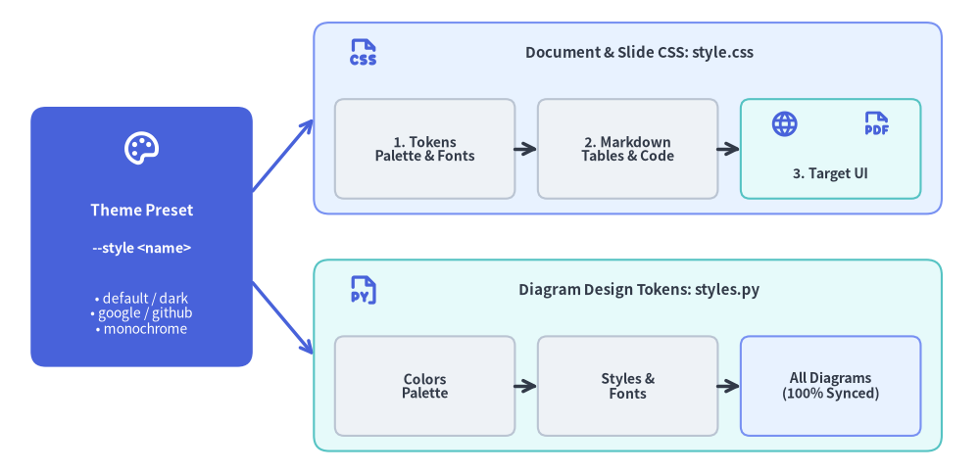Select the Styles & Fonts box
The width and height of the screenshot is (980, 474).
[627, 386]
